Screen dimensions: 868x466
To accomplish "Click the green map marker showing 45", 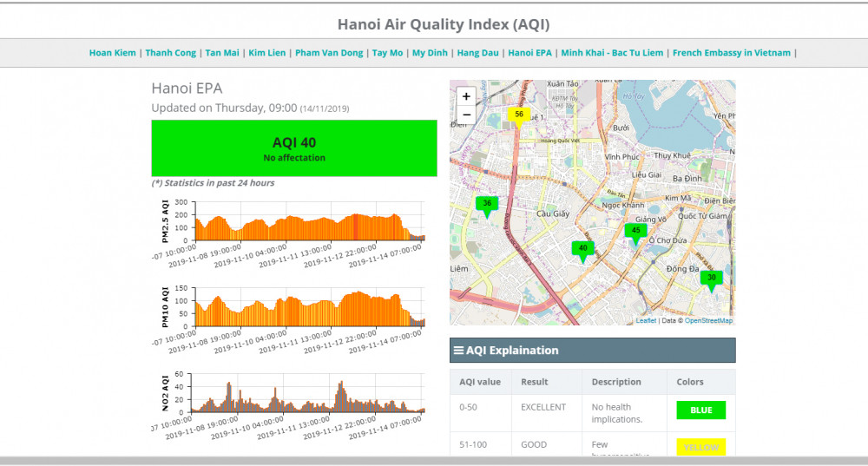I will pyautogui.click(x=635, y=231).
